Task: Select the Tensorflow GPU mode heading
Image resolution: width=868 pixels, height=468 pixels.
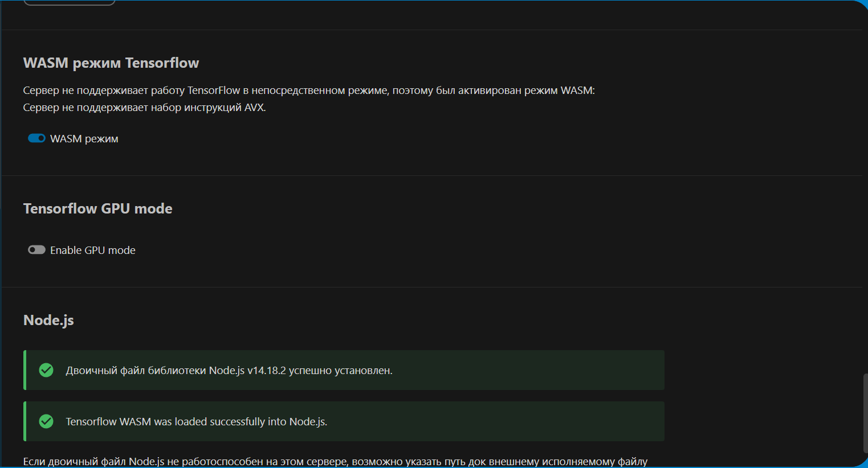Action: (x=97, y=208)
